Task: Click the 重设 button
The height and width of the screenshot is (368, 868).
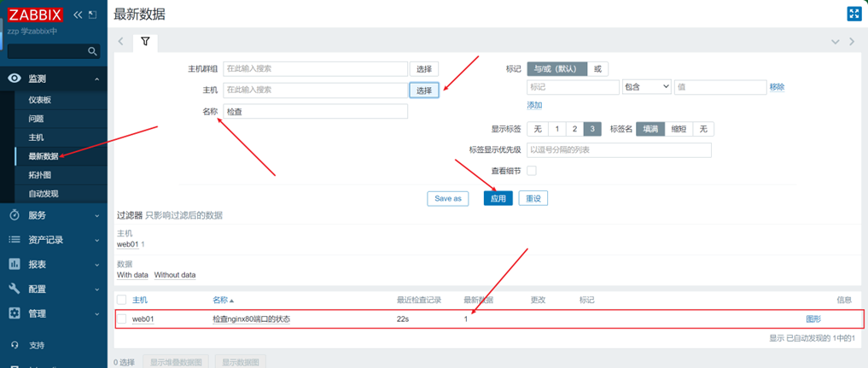Action: pos(533,199)
